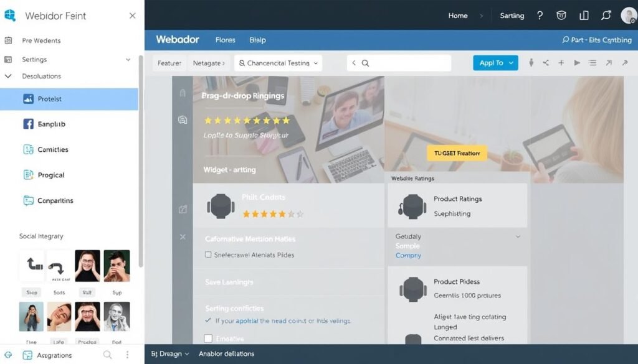The height and width of the screenshot is (364, 638).
Task: Click the refresh sync icon in header
Action: tap(606, 16)
